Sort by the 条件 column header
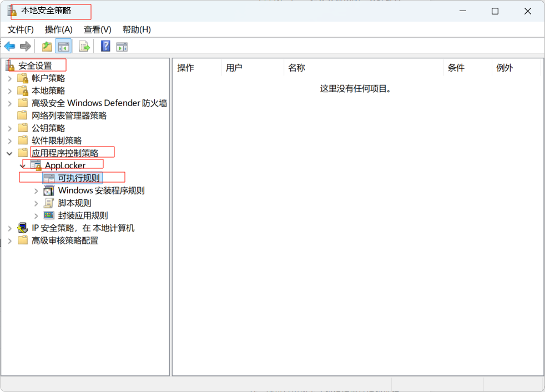Viewport: 545px width, 392px height. point(467,68)
